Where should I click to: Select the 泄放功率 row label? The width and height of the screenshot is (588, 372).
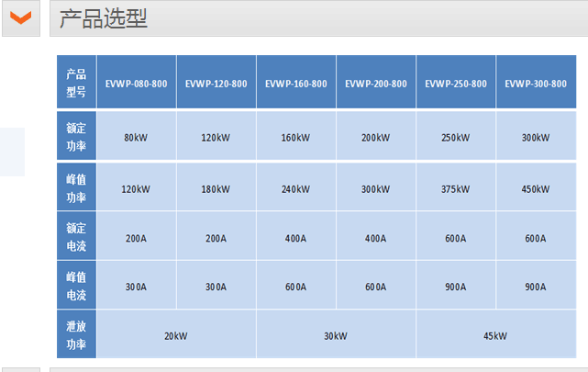click(76, 335)
